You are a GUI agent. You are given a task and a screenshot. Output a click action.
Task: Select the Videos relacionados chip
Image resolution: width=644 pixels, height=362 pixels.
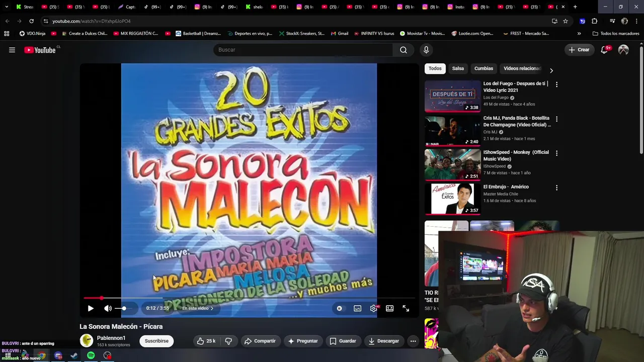coord(522,68)
